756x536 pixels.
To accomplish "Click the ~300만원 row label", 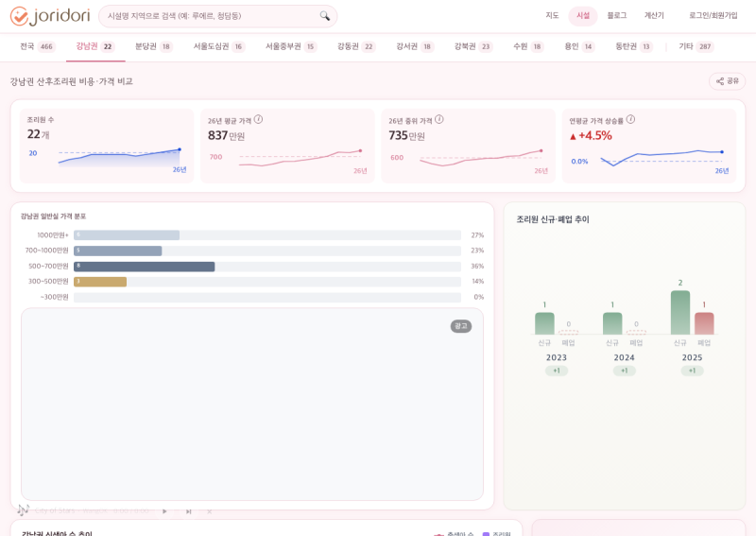I will [x=54, y=297].
